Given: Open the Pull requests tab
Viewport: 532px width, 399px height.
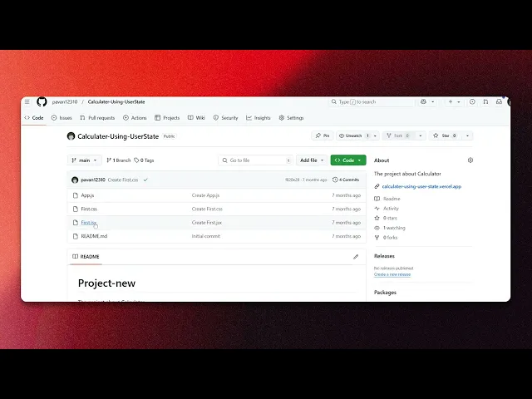Looking at the screenshot, I should pyautogui.click(x=97, y=118).
